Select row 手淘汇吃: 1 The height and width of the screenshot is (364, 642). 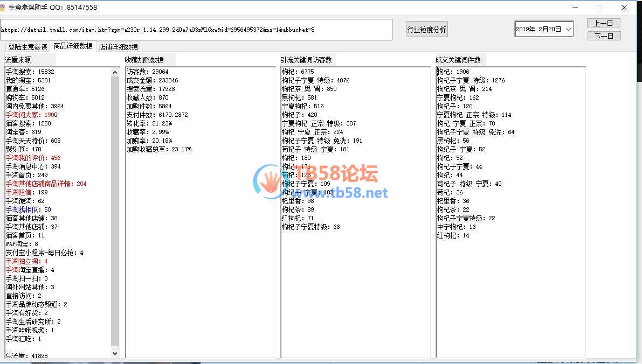23,339
